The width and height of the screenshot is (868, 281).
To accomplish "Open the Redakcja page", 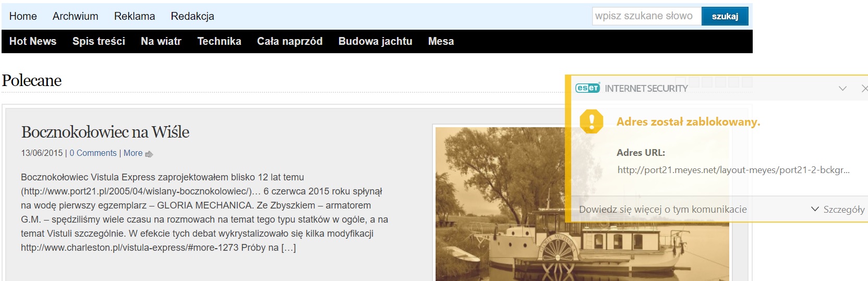I will coord(192,16).
